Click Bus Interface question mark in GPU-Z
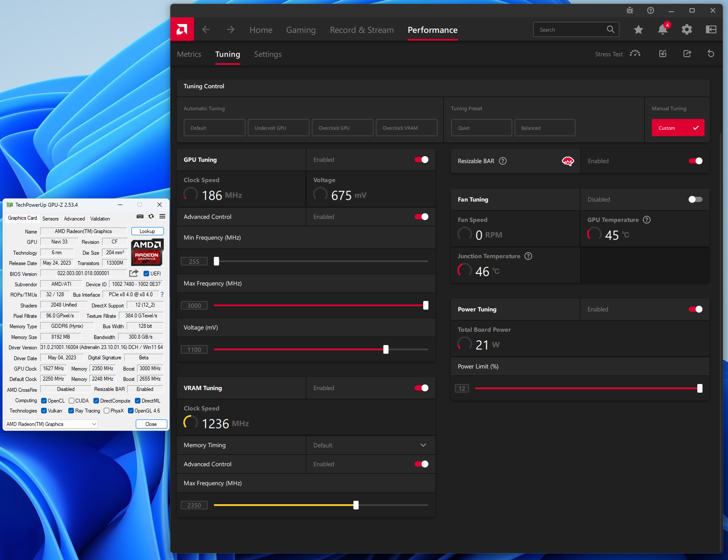 pyautogui.click(x=162, y=294)
